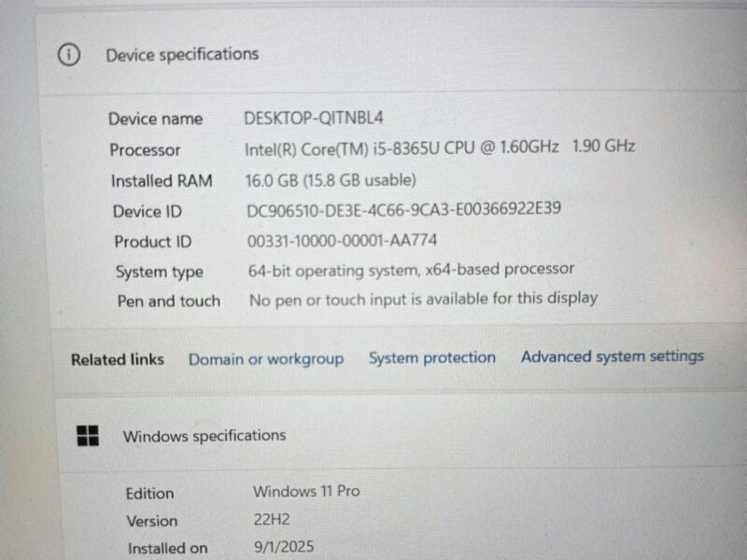Collapse the Windows specifications header
This screenshot has height=560, width=747.
tap(401, 436)
